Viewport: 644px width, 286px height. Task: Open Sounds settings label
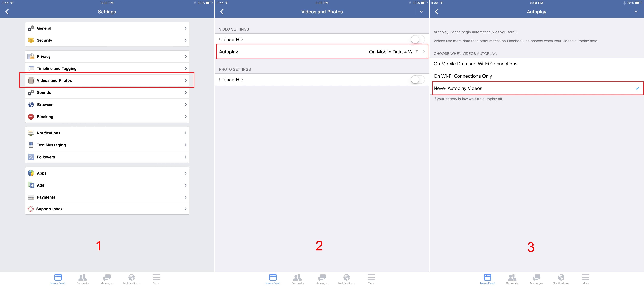point(44,93)
